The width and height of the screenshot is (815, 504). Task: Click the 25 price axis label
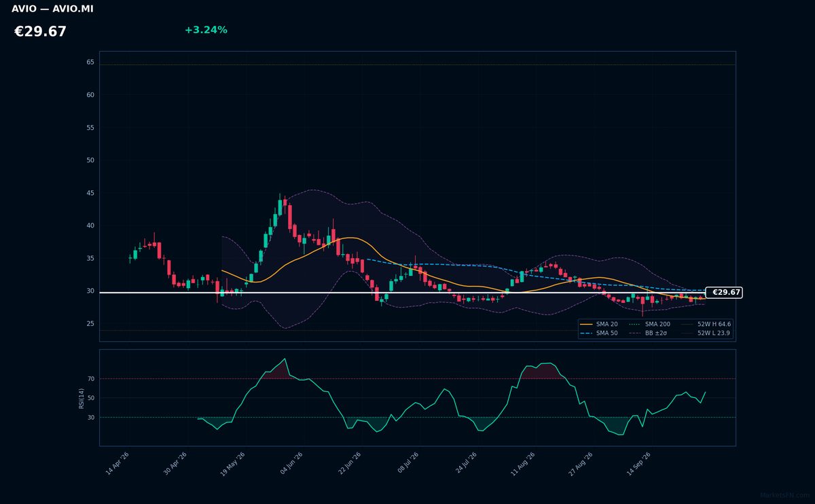coord(90,323)
